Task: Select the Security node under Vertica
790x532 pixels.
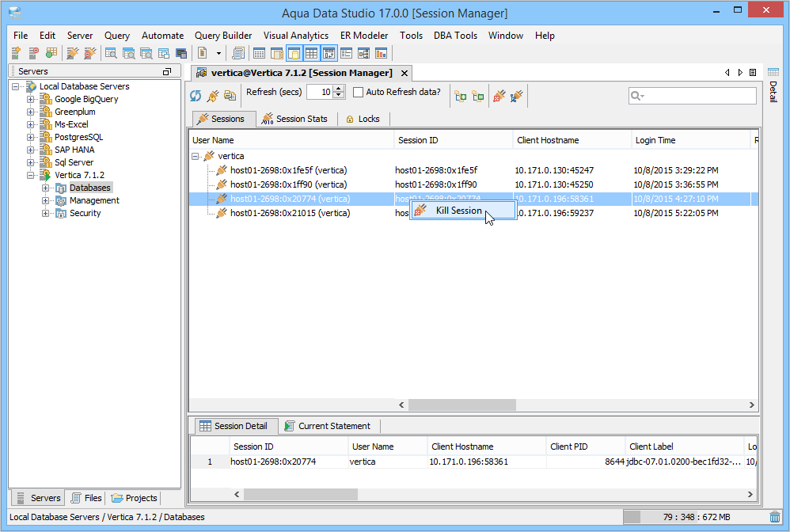Action: pos(85,213)
